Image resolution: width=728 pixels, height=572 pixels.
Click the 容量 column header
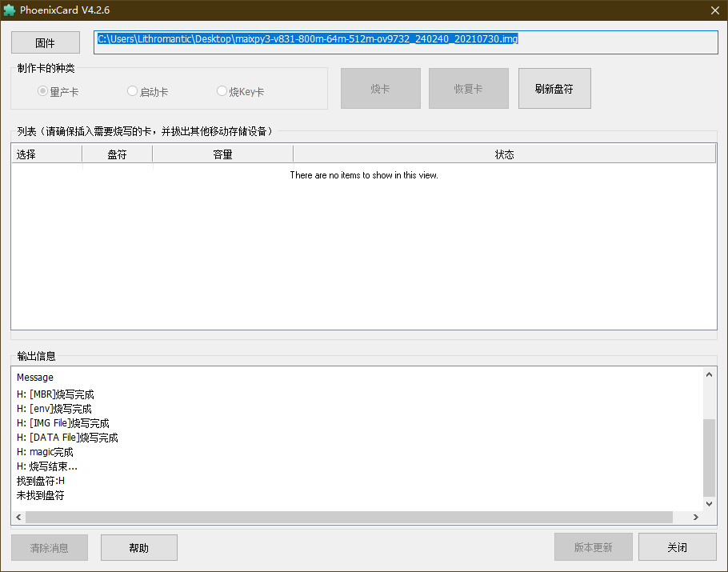coord(223,154)
